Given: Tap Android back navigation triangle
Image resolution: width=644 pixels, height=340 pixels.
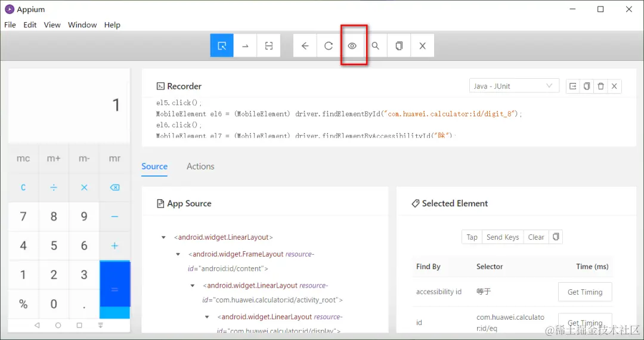Looking at the screenshot, I should [37, 325].
